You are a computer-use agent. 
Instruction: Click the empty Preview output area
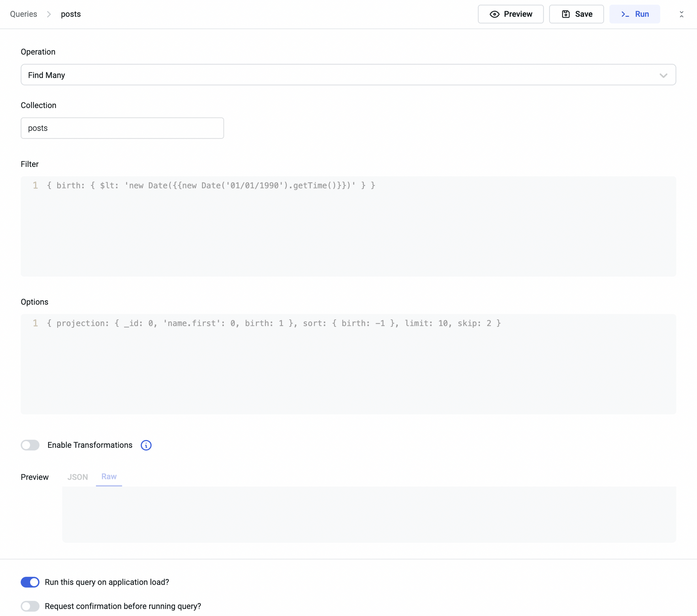point(369,514)
